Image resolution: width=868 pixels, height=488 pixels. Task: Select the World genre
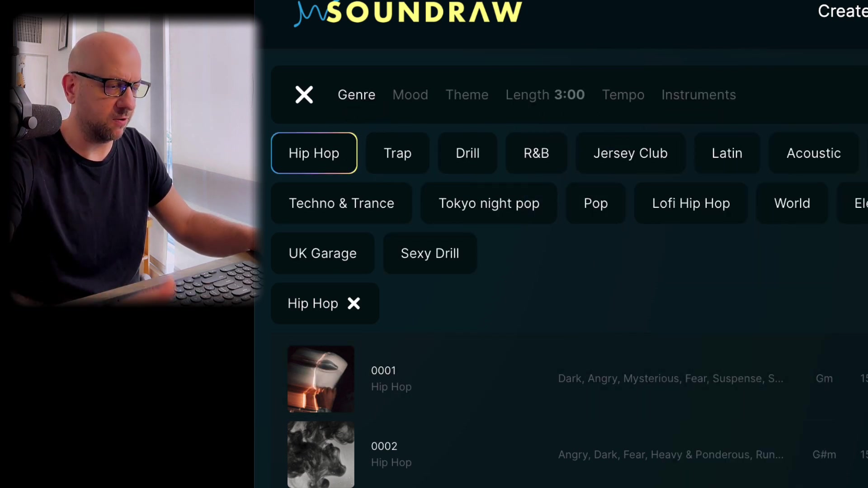click(792, 203)
